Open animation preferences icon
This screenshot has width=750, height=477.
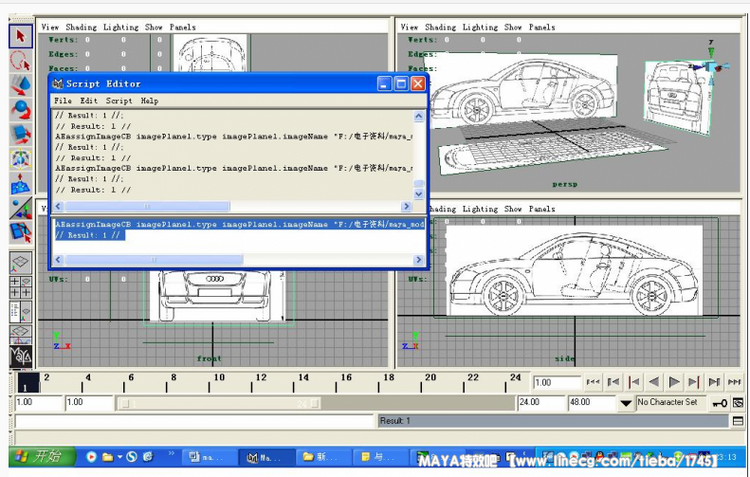738,403
